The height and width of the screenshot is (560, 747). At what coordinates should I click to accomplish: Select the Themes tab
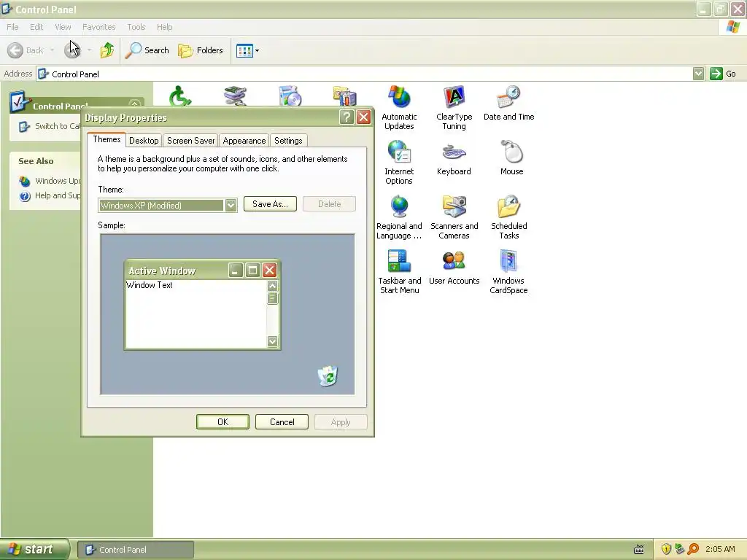coord(107,139)
